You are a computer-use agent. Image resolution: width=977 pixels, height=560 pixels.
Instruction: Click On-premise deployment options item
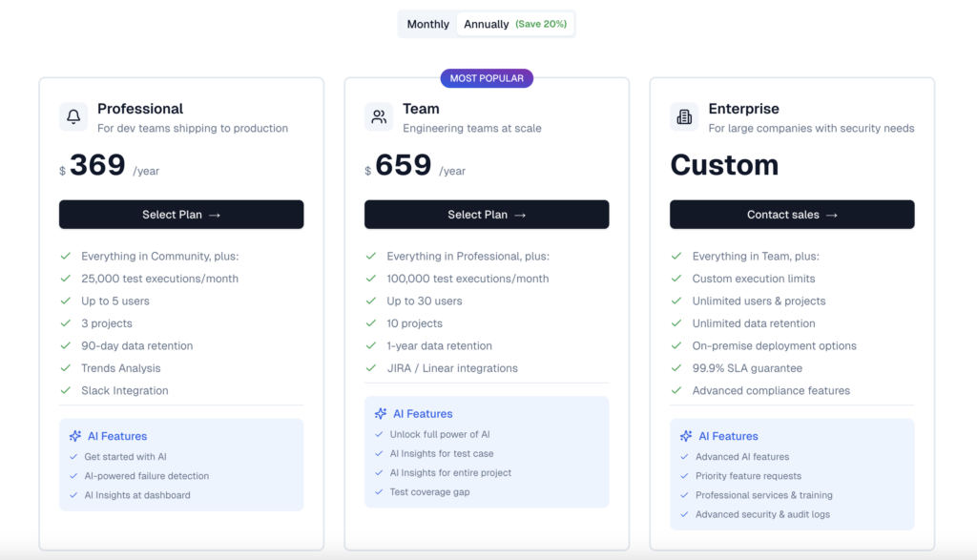pos(774,346)
